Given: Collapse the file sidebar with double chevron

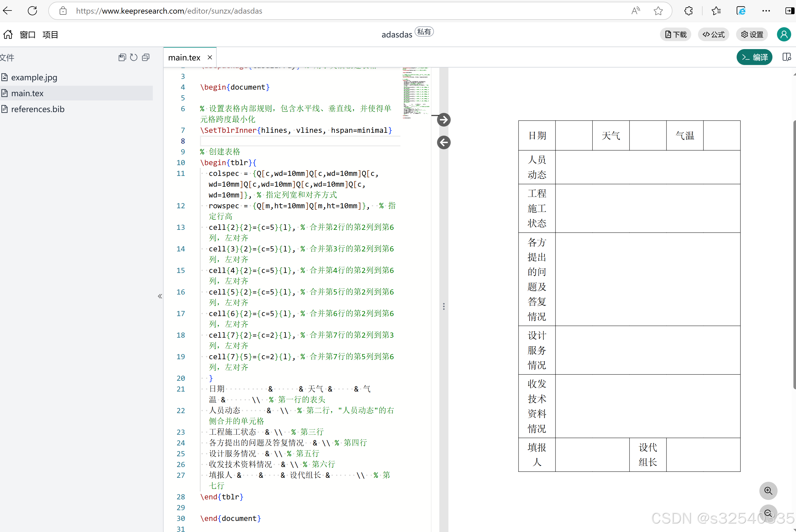Looking at the screenshot, I should pyautogui.click(x=160, y=296).
